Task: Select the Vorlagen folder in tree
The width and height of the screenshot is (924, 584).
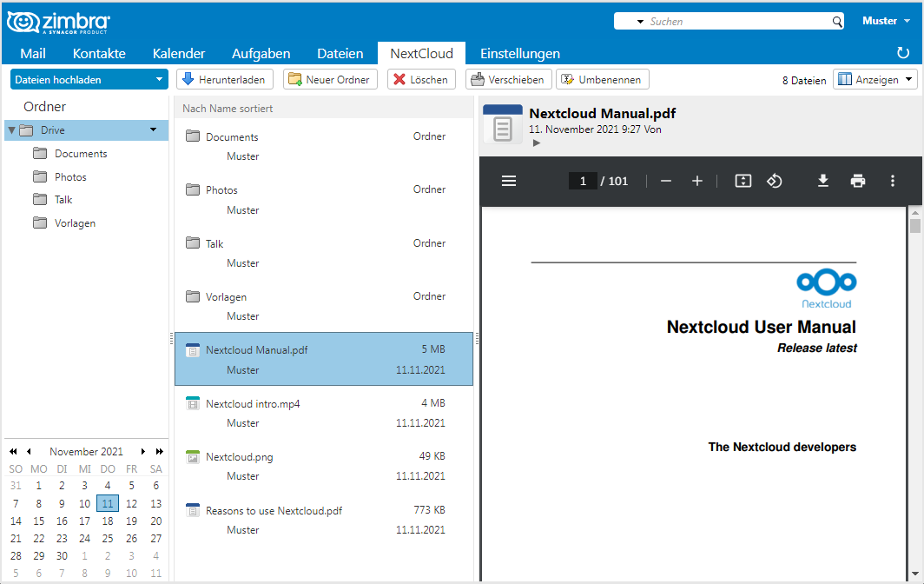Action: coord(75,223)
